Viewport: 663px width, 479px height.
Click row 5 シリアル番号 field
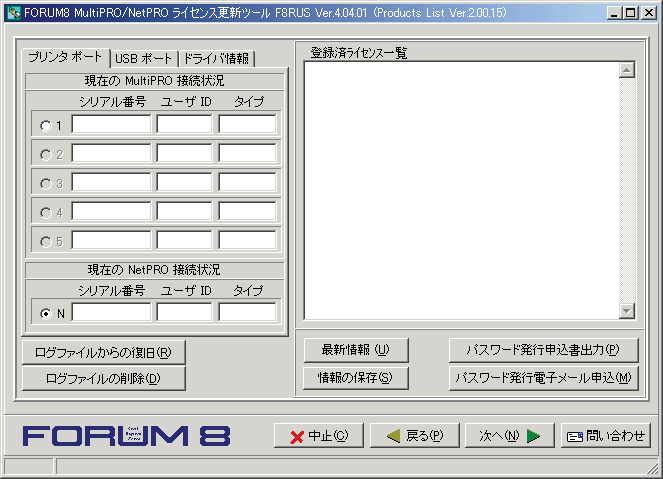pos(111,240)
